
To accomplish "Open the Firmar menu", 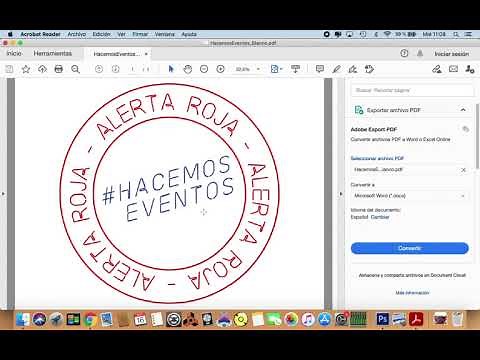I will tap(140, 34).
